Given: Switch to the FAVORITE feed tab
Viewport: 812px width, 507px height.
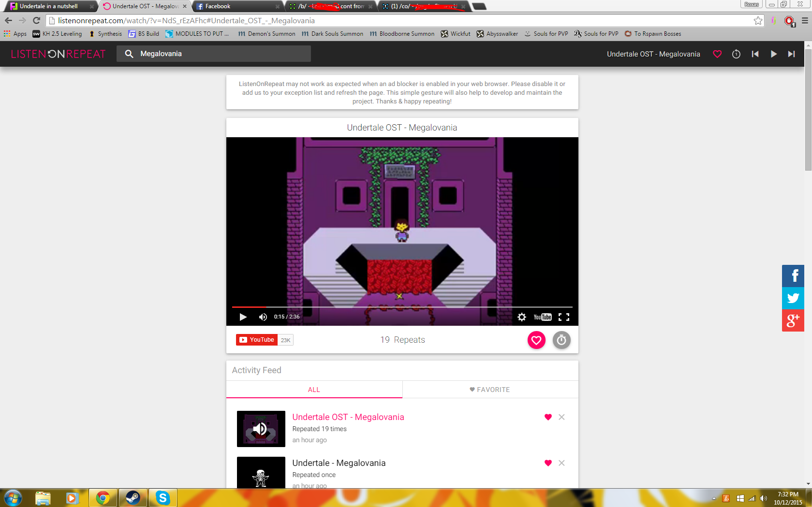Looking at the screenshot, I should tap(489, 390).
